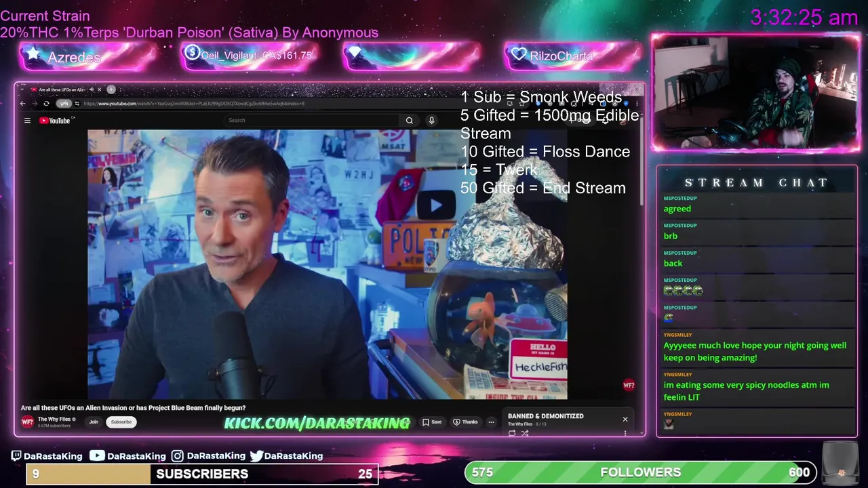Click the play button on the video
868x488 pixels.
(435, 205)
